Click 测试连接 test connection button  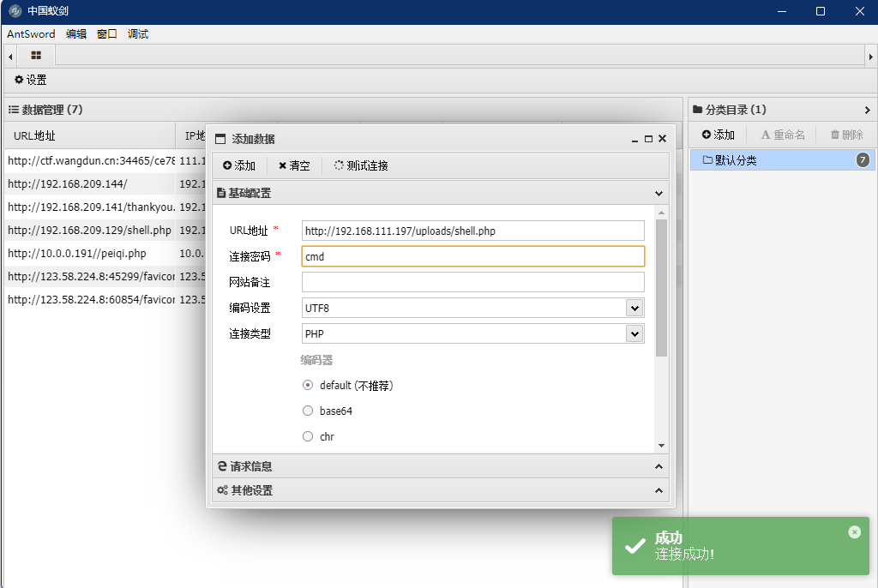[x=361, y=165]
